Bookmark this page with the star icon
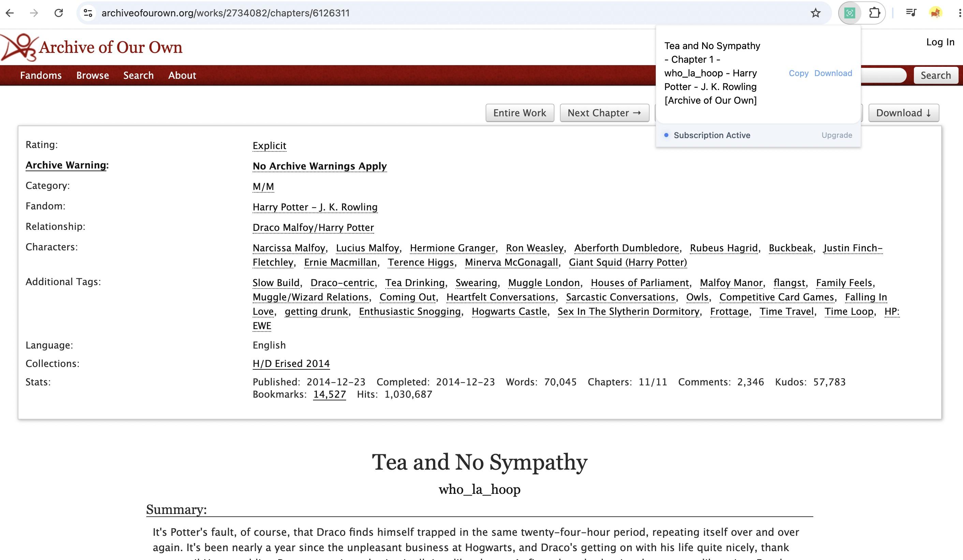 [x=815, y=13]
